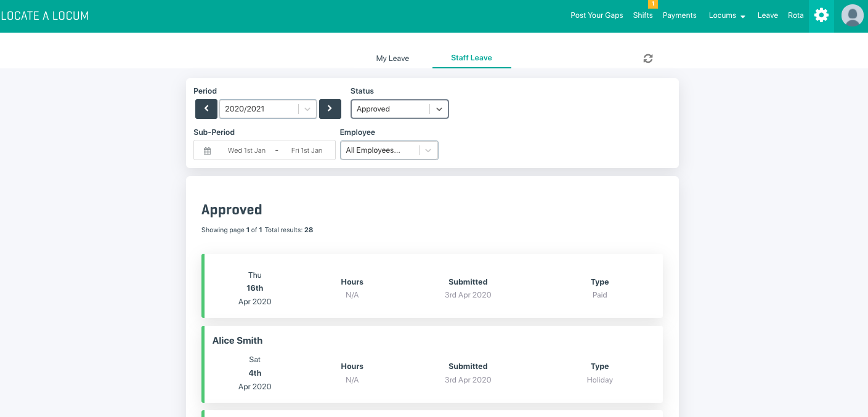Viewport: 868px width, 417px height.
Task: Go to the Shifts page
Action: [643, 15]
